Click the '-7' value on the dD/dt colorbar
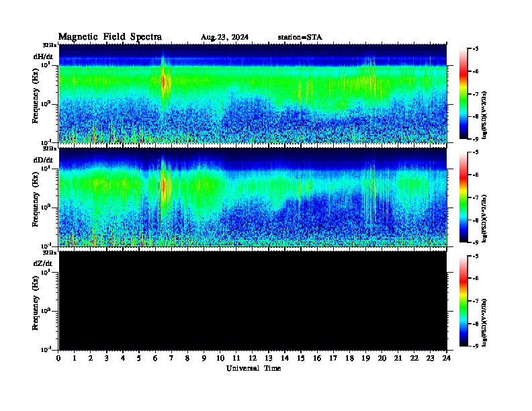This screenshot has width=532, height=411. pos(475,197)
